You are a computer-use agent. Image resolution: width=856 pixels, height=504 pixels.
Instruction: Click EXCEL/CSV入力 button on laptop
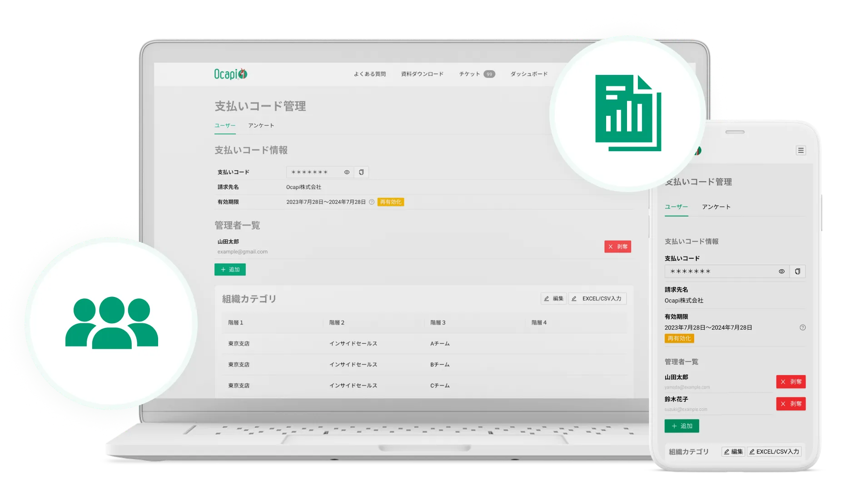tap(597, 298)
